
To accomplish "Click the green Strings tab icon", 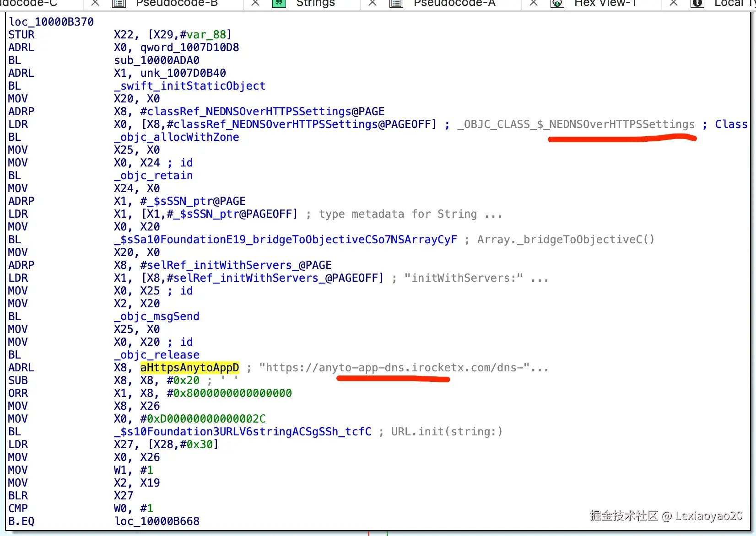I will (x=279, y=4).
